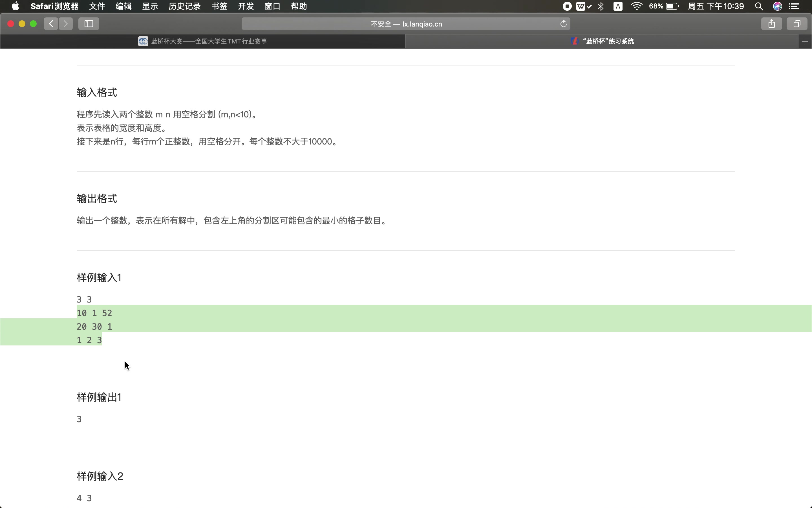Select the “蓝桥杯”练习系统 tab
This screenshot has width=812, height=508.
[602, 41]
